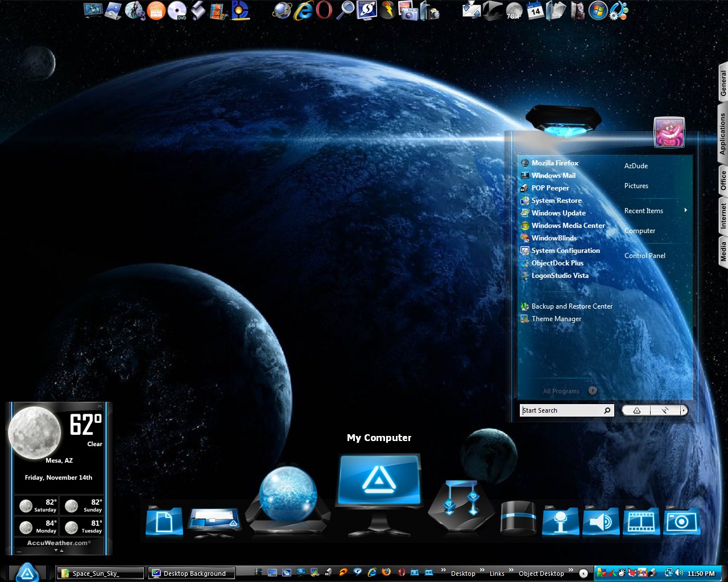Click the volume speaker tray icon

pos(679,573)
